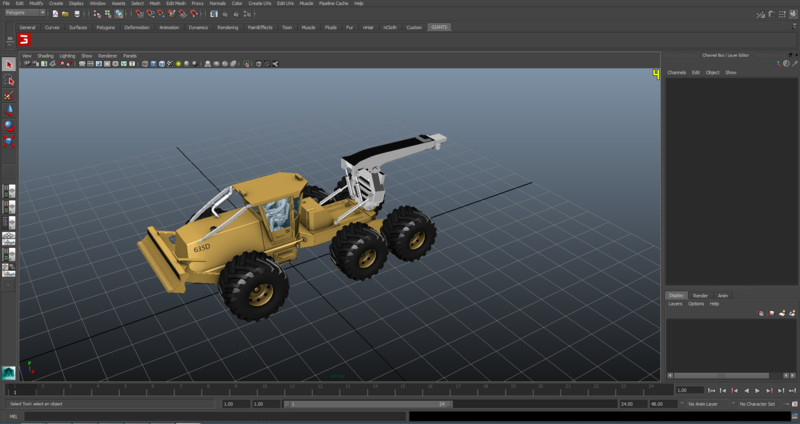This screenshot has height=424, width=800.
Task: Open the Polygons menu set dropdown
Action: 24,13
